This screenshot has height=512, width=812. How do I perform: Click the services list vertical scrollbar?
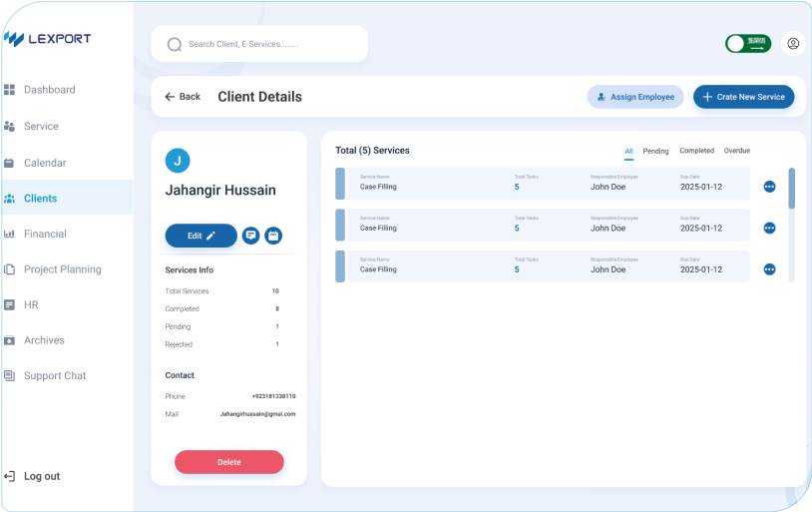point(792,190)
